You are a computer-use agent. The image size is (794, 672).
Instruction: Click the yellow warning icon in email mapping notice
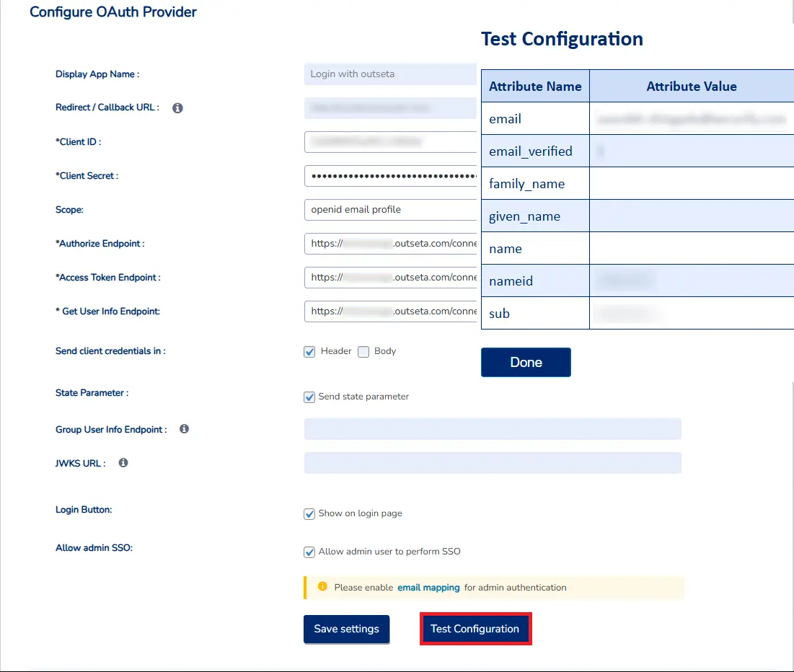[322, 587]
